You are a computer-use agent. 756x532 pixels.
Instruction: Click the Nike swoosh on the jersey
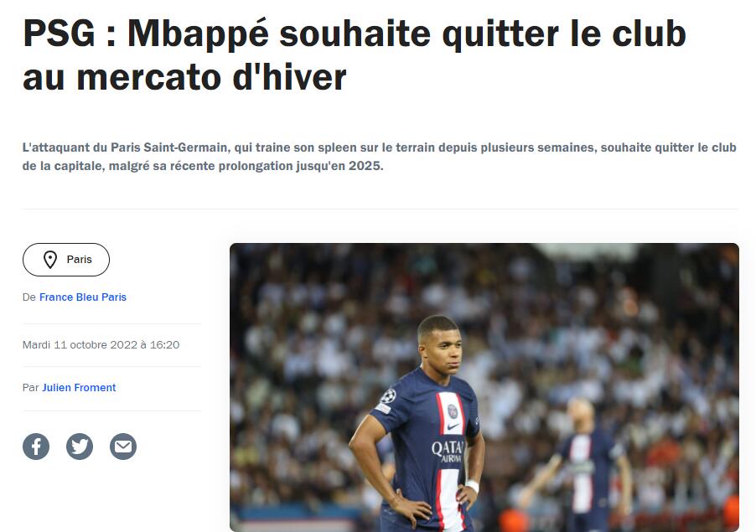coord(453,427)
